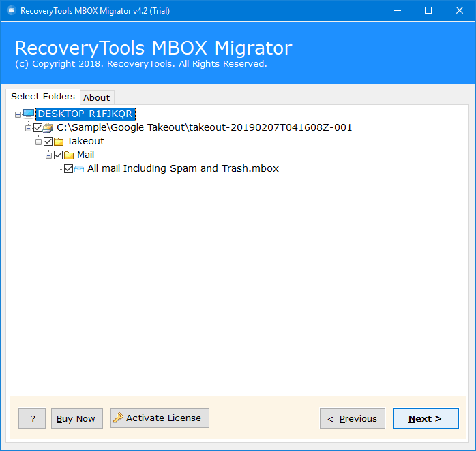Uncheck the Mail folder checkbox
Viewport: 476px width, 451px height.
point(58,155)
